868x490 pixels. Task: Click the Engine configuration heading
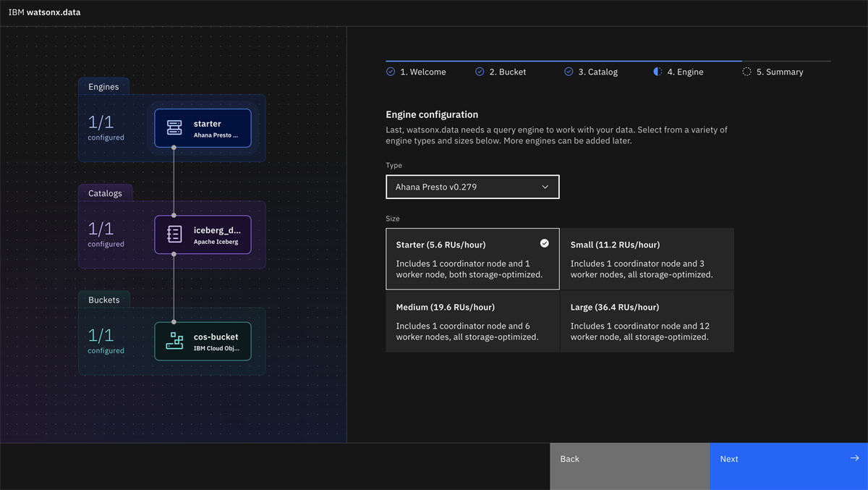click(x=432, y=114)
